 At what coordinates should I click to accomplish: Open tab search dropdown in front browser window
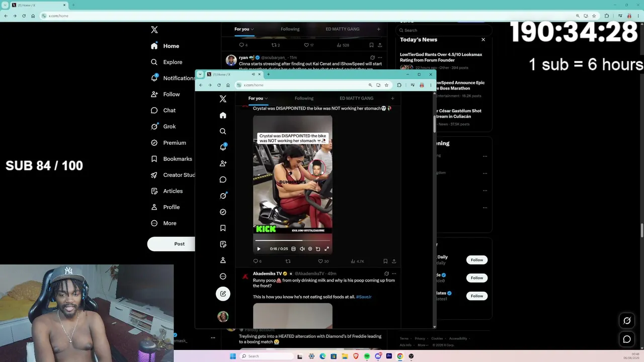[x=200, y=74]
